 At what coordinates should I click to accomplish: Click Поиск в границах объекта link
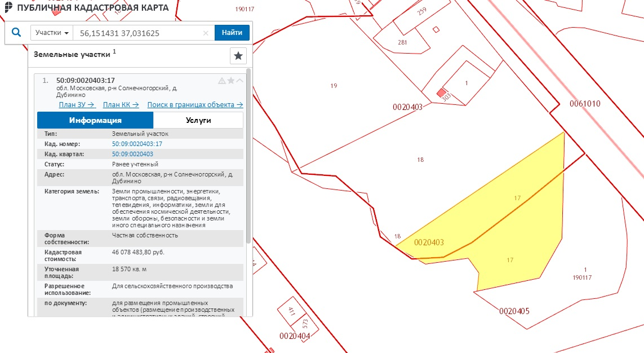point(194,105)
